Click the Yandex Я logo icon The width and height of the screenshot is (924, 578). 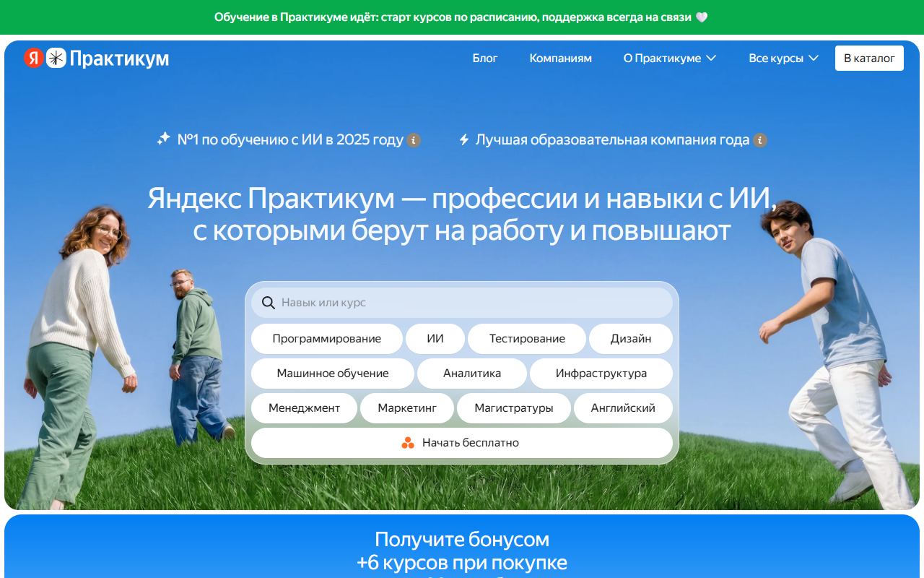(x=34, y=58)
